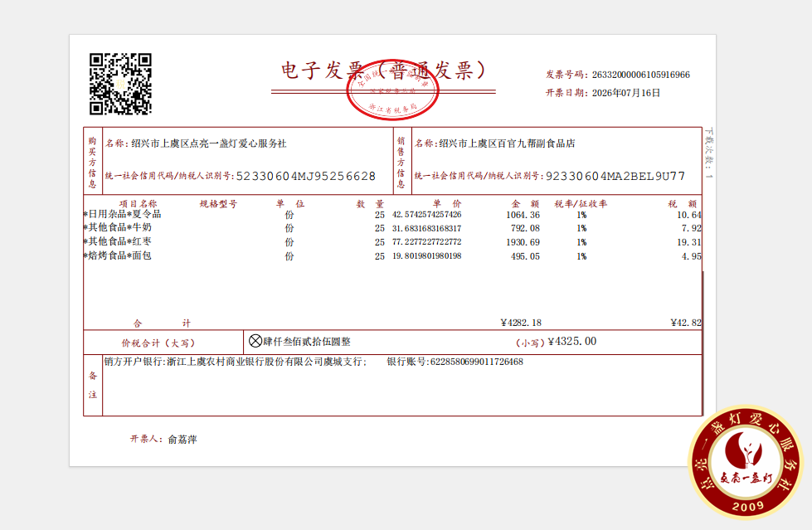Image resolution: width=812 pixels, height=530 pixels.
Task: Select the amount 495.05
Action: (x=525, y=256)
